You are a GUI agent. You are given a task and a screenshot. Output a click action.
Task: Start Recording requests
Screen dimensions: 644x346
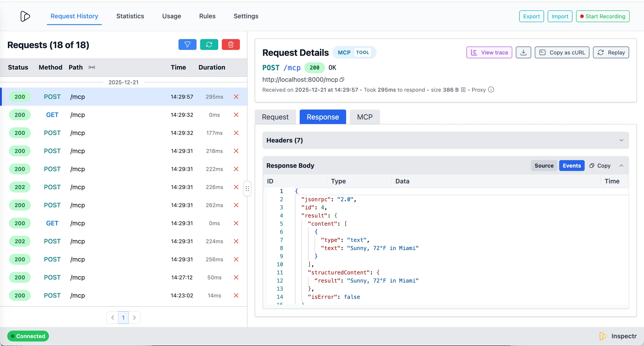click(602, 16)
